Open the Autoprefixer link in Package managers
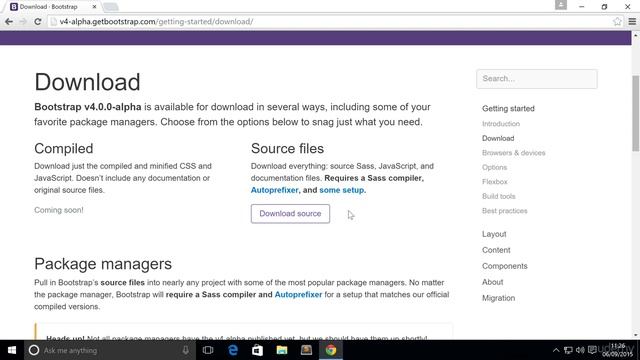The image size is (640, 360). click(x=298, y=294)
